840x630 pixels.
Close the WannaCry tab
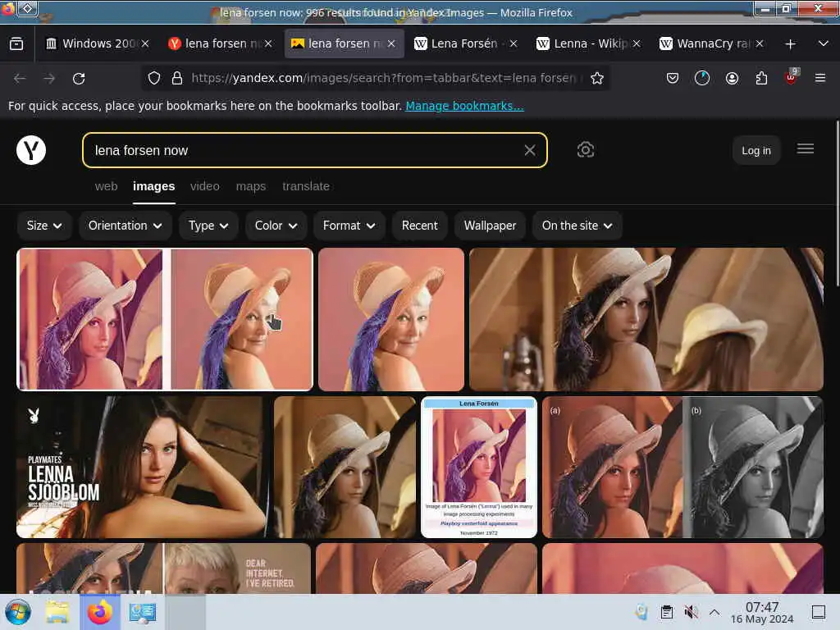pos(759,43)
